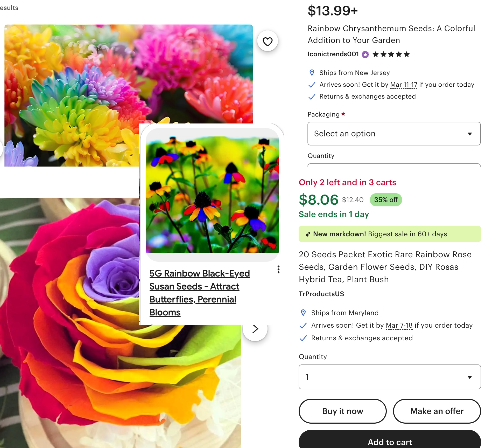Click the Add to cart button
Viewport: 492px width, 448px height.
pyautogui.click(x=390, y=441)
